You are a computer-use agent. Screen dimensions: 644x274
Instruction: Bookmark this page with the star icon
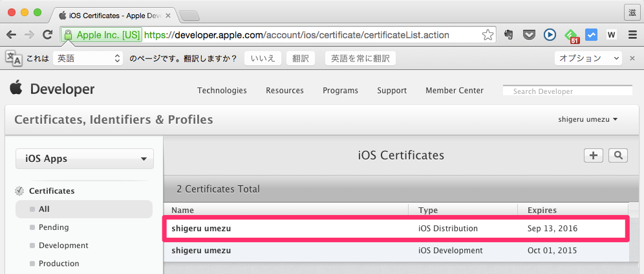[488, 35]
